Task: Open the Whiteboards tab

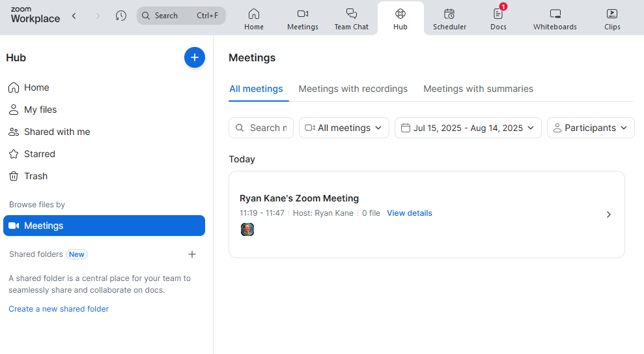Action: [555, 20]
